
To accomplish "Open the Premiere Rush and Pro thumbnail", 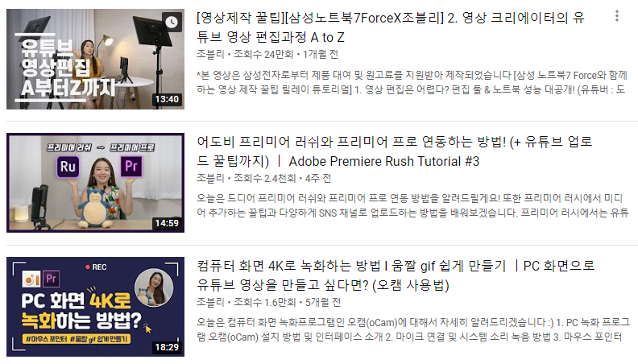I will 95,183.
